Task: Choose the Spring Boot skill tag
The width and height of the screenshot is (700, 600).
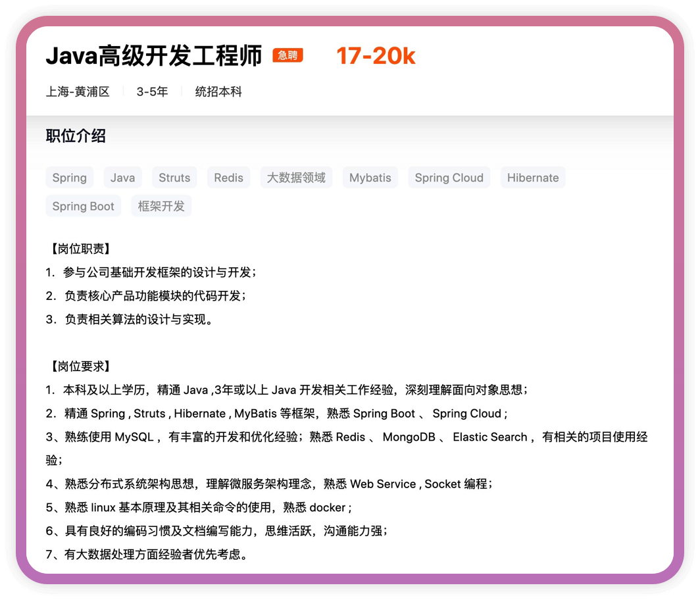Action: click(83, 206)
